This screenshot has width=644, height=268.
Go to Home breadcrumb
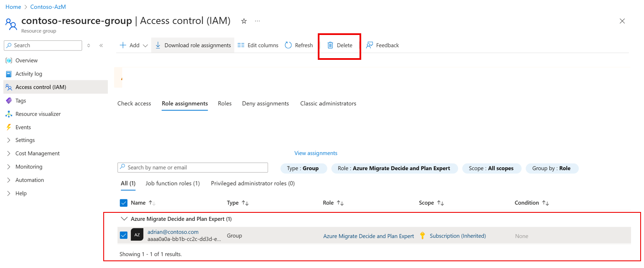[x=13, y=7]
